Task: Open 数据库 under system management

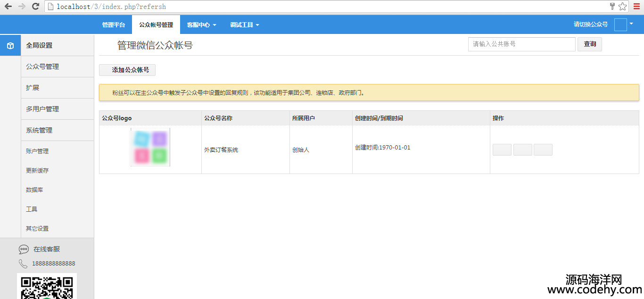Action: 34,190
